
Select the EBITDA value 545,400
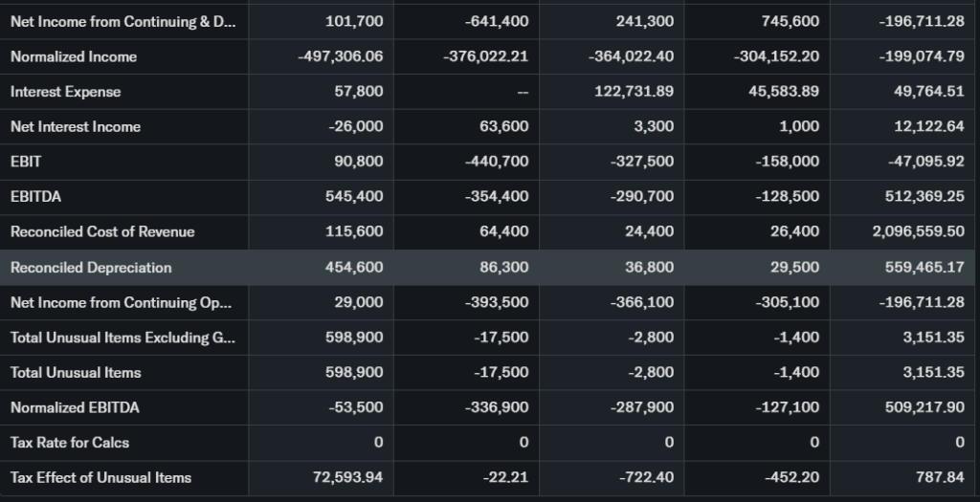point(354,197)
